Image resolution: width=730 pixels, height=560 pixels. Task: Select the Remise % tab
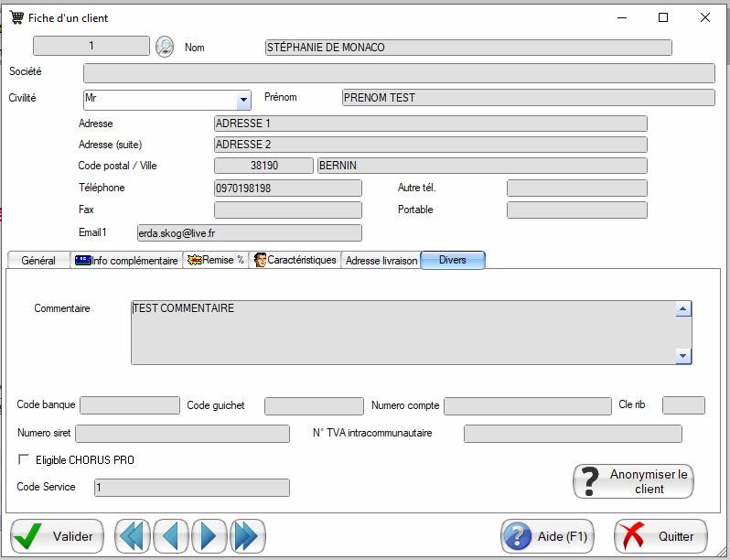pos(216,261)
